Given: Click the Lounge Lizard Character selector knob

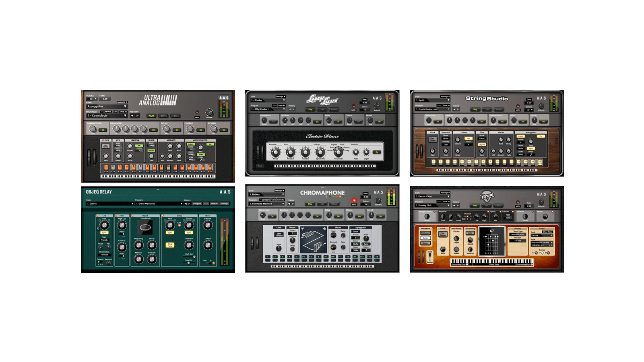Looking at the screenshot, I should tap(338, 152).
